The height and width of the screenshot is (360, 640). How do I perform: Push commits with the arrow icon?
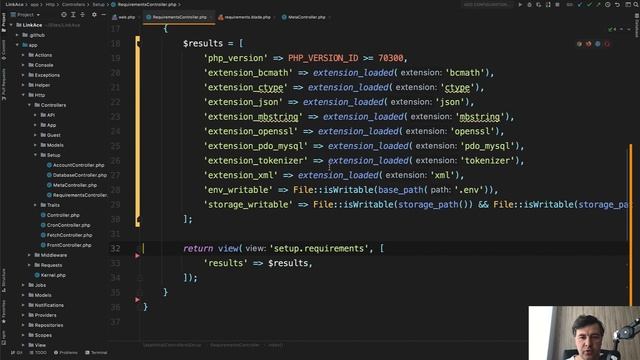[x=598, y=4]
